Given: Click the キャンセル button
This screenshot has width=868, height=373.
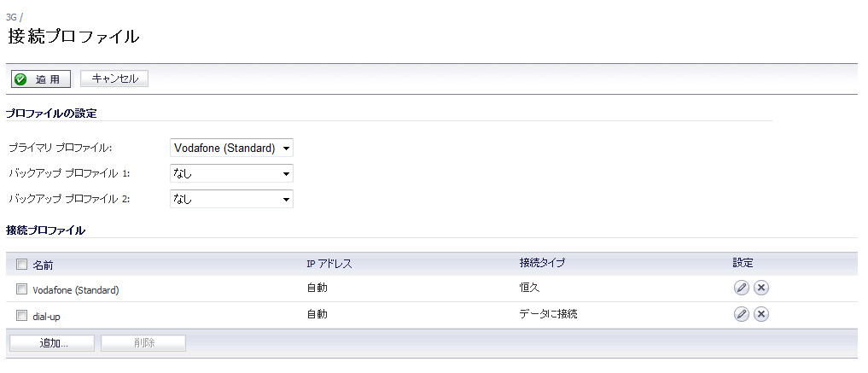Looking at the screenshot, I should (114, 79).
